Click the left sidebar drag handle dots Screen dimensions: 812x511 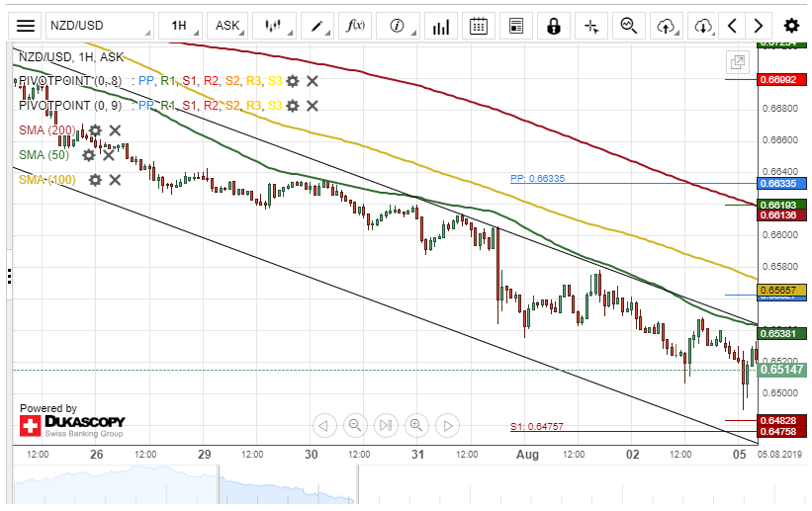[x=9, y=276]
